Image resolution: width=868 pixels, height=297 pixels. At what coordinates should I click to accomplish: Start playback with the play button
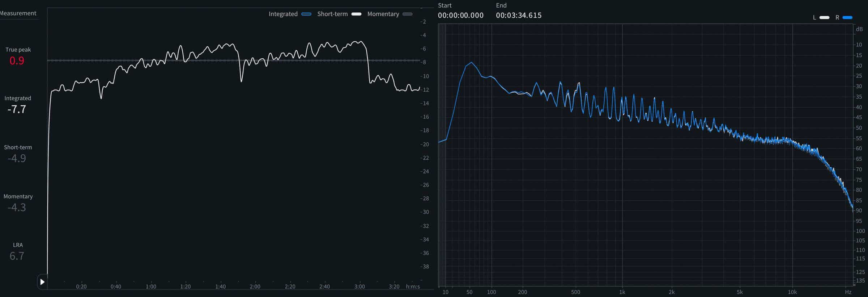(42, 282)
